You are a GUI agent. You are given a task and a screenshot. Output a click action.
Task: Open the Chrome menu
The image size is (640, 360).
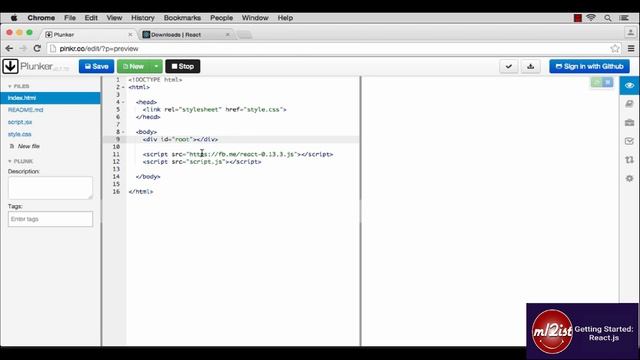(41, 18)
